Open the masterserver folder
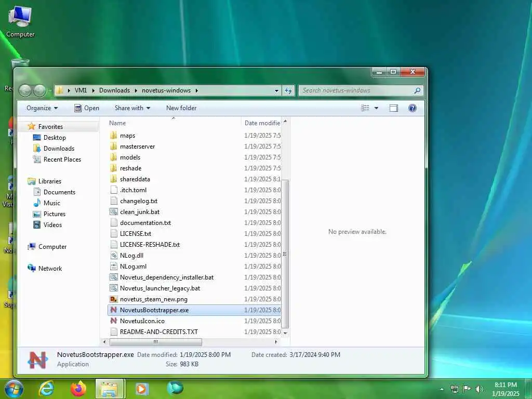532x399 pixels. 137,146
